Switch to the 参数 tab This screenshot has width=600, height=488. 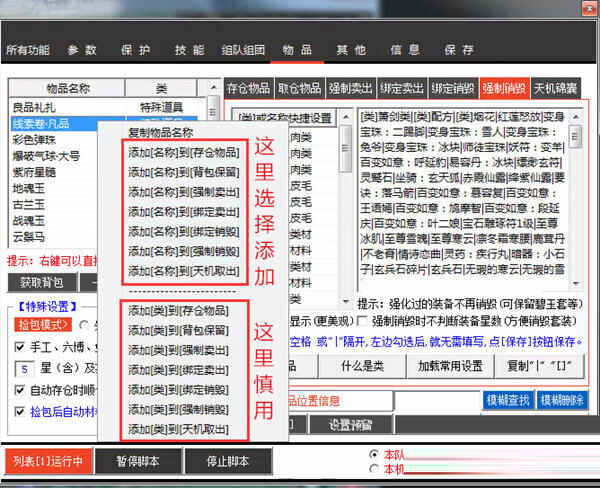tap(82, 50)
